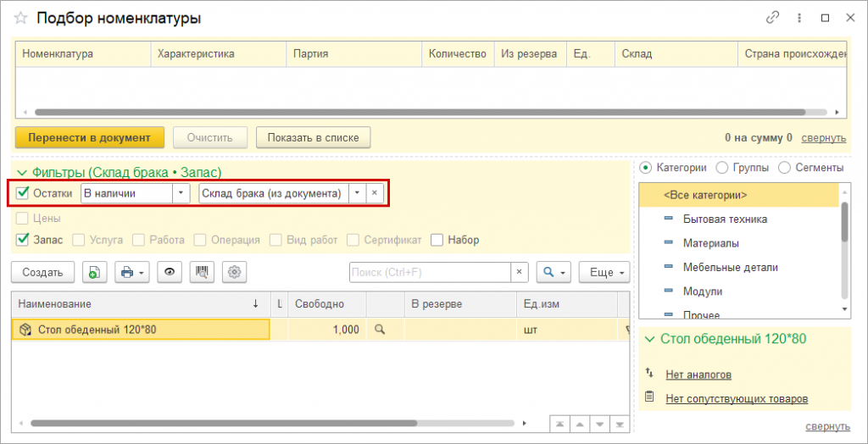Enable the Набор checkbox

coord(437,240)
